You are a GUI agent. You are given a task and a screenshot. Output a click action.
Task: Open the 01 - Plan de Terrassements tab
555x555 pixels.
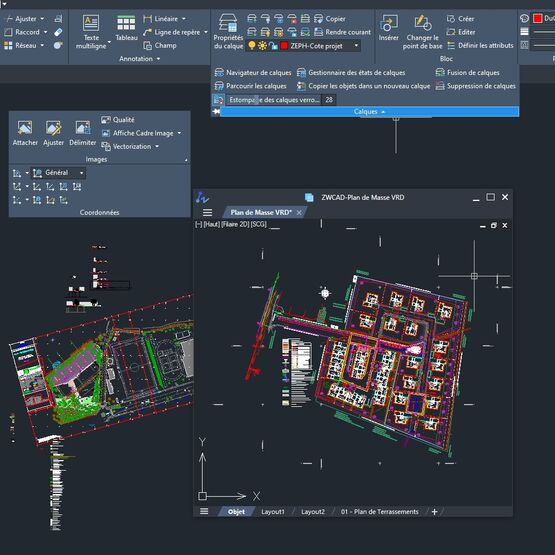379,511
